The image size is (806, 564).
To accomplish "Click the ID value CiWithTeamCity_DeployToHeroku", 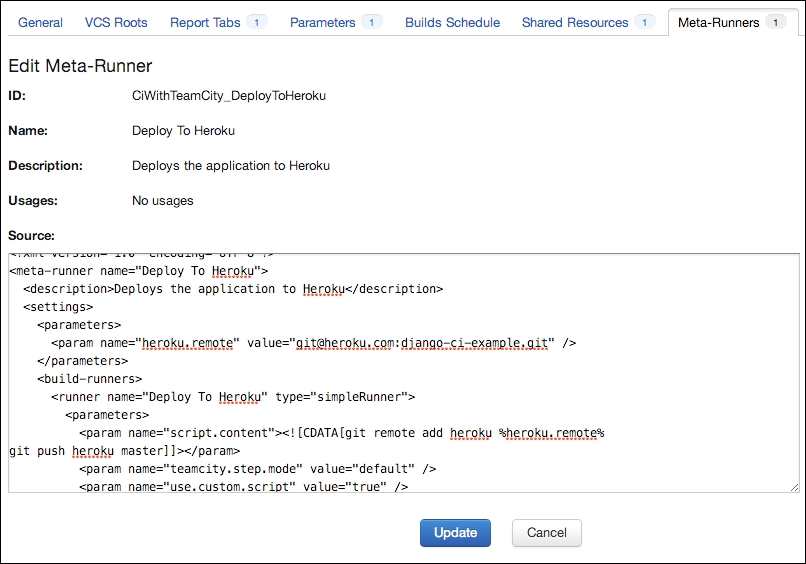I will [229, 96].
